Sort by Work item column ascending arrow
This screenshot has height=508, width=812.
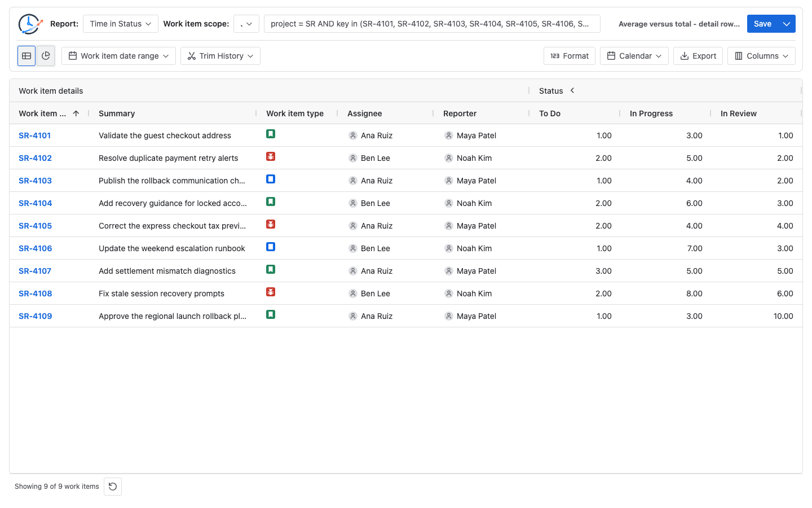coord(76,113)
